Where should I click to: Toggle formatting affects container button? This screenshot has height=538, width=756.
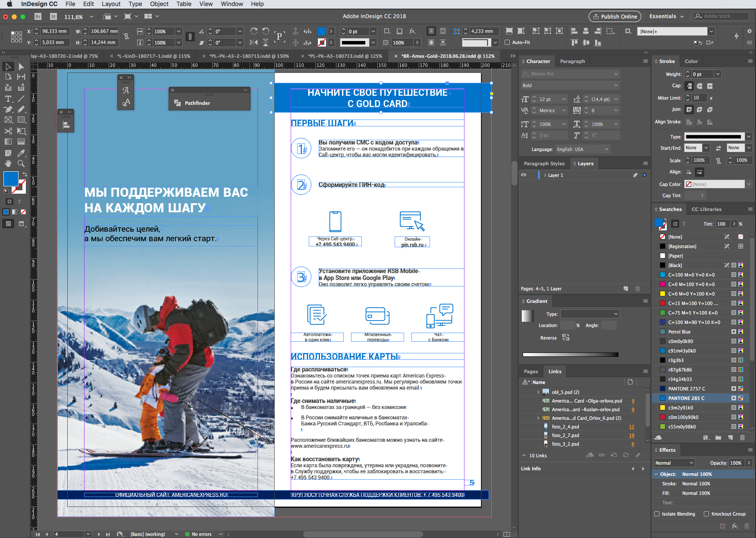coord(9,201)
